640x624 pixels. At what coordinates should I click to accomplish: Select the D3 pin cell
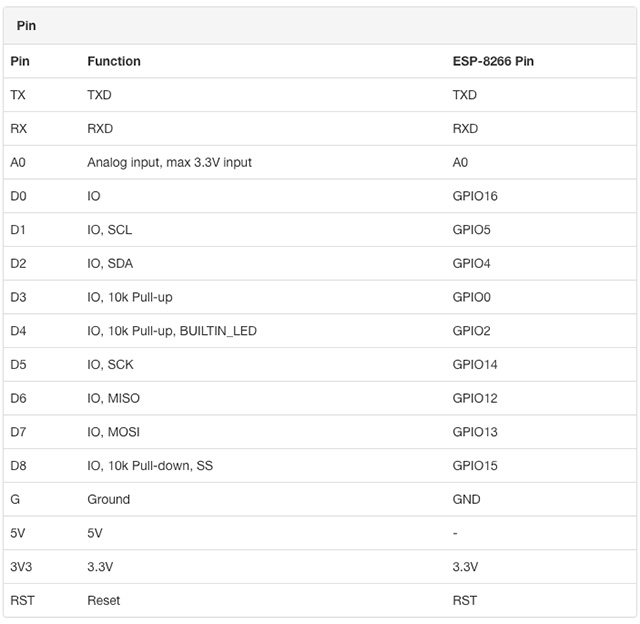point(19,297)
